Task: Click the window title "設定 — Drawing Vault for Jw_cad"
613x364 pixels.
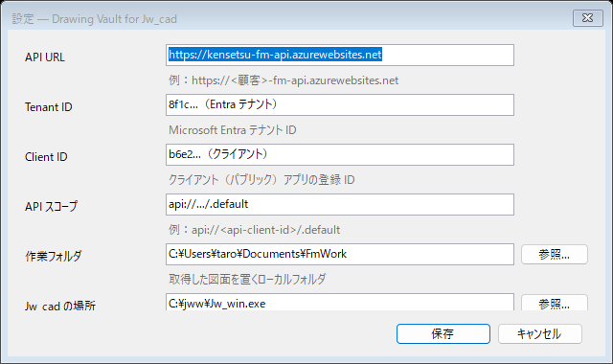Action: 94,19
